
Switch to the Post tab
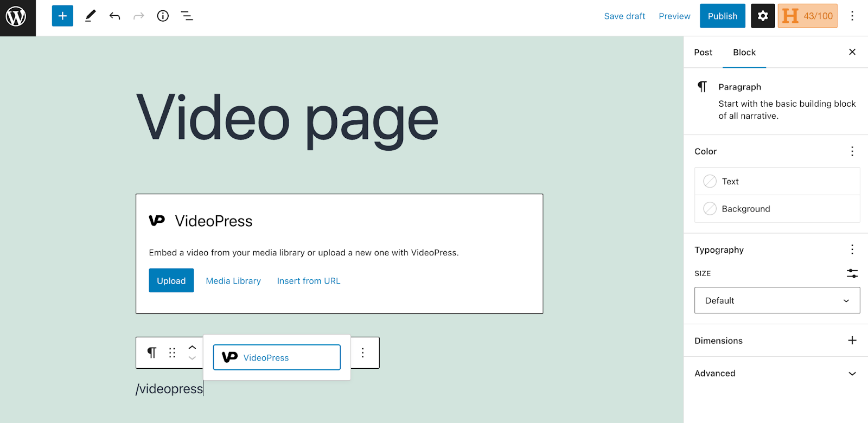703,53
